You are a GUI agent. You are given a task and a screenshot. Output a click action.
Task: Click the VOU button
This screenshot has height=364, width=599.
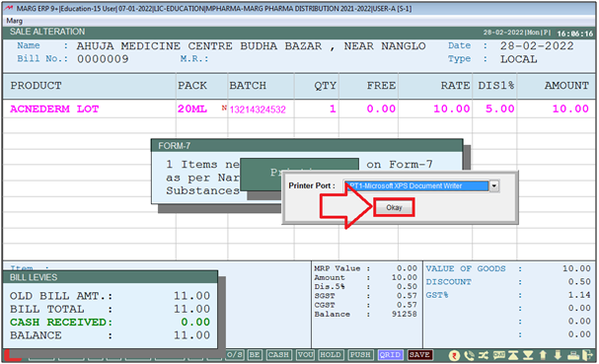pyautogui.click(x=305, y=355)
